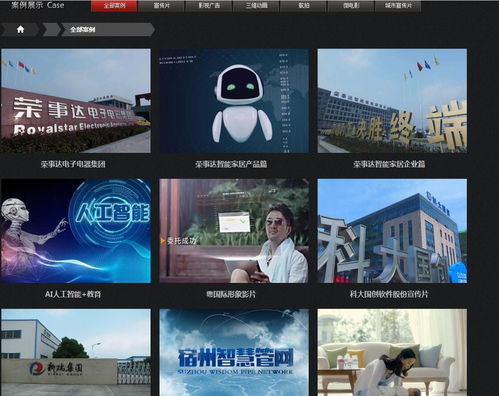Click the 荣事达电子电器集团 caption link

point(73,164)
